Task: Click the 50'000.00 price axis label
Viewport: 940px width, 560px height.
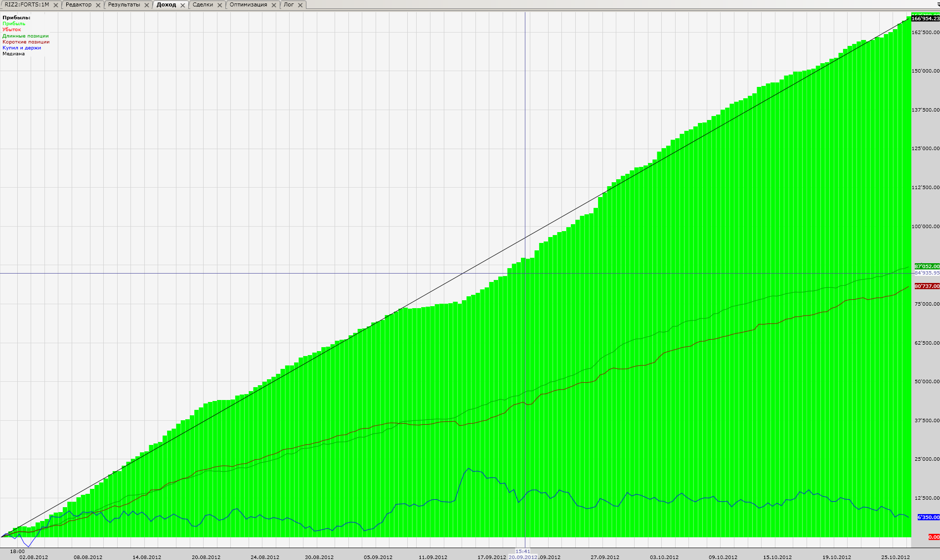Action: 927,381
